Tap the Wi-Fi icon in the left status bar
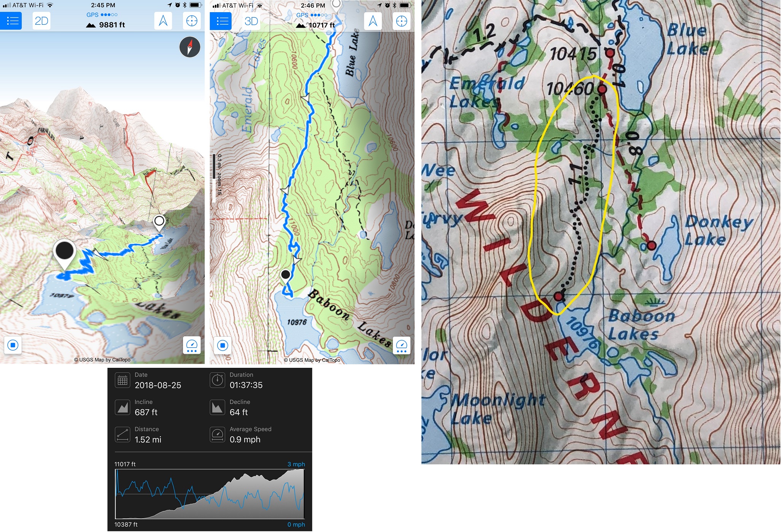The height and width of the screenshot is (532, 782). [50, 5]
